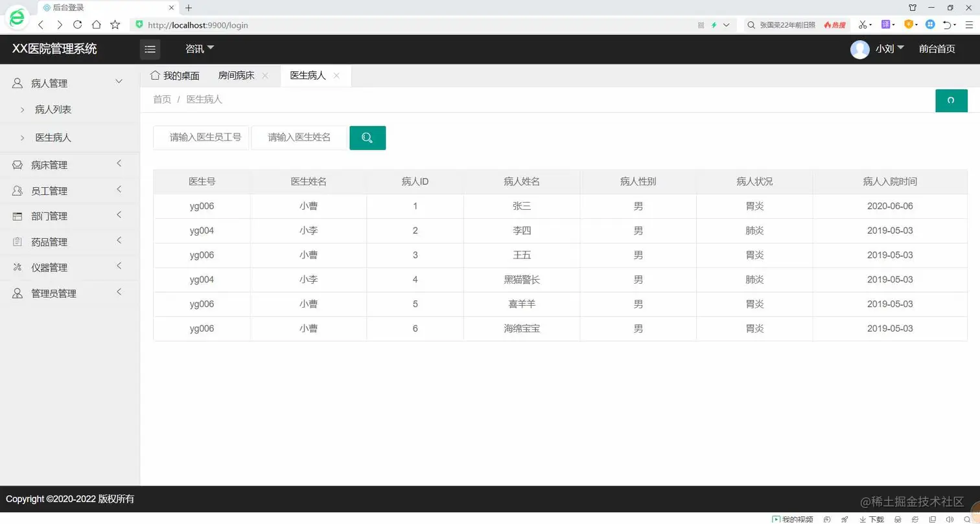The image size is (980, 524).
Task: Click the volume speaker status icon
Action: coord(950,519)
